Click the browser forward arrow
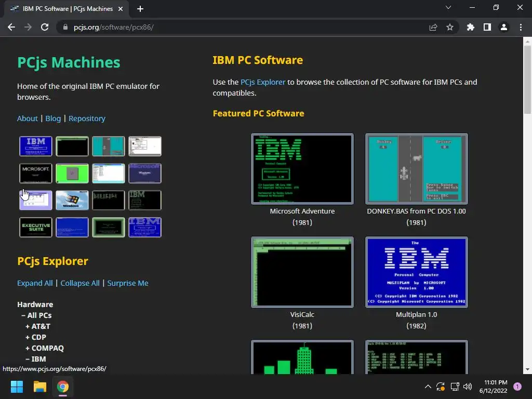The height and width of the screenshot is (399, 532). click(x=28, y=27)
